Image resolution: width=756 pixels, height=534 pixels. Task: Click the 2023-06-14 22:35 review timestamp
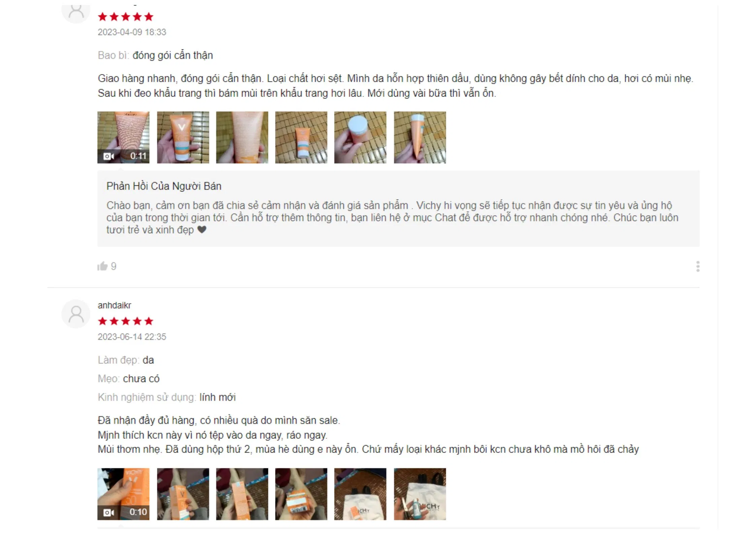click(132, 337)
